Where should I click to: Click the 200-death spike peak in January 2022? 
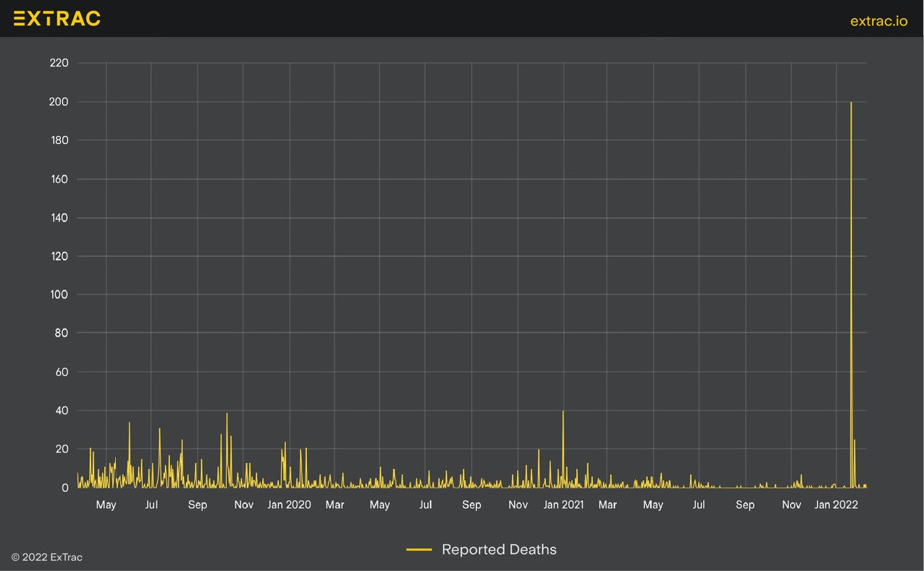(851, 103)
